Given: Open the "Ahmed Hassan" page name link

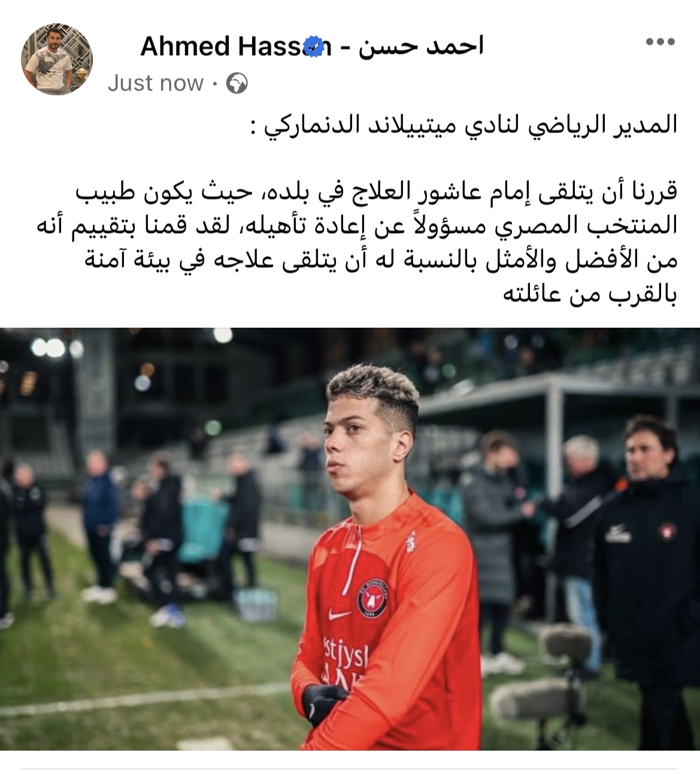Looking at the screenshot, I should click(235, 46).
